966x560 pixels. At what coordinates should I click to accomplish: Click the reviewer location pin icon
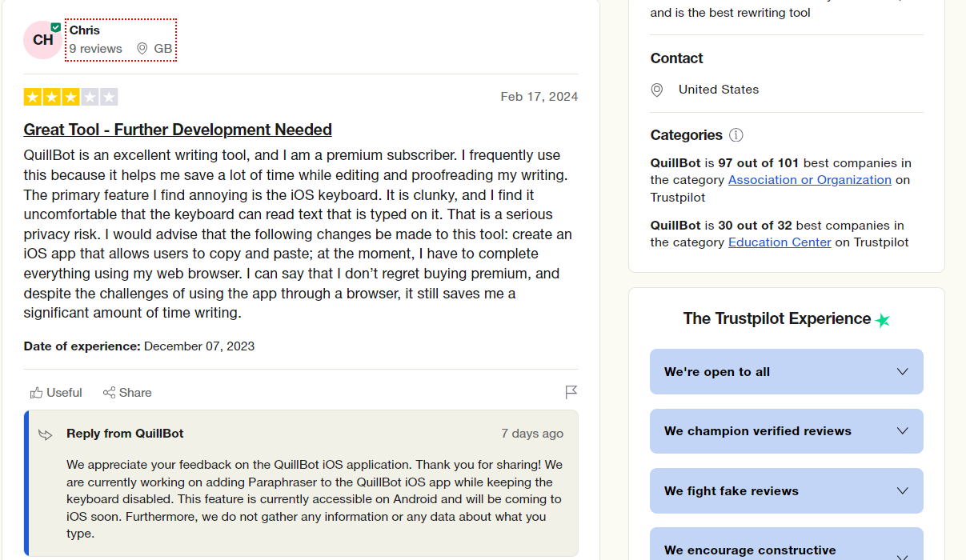[142, 49]
